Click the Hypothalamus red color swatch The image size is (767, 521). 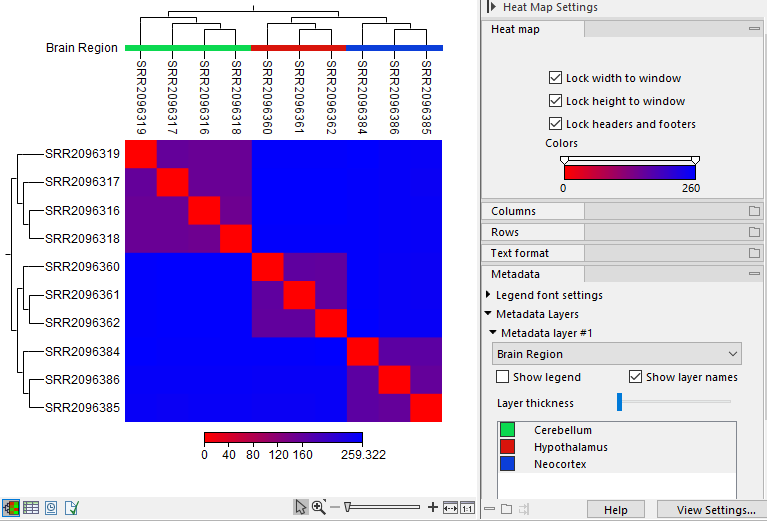(x=507, y=447)
